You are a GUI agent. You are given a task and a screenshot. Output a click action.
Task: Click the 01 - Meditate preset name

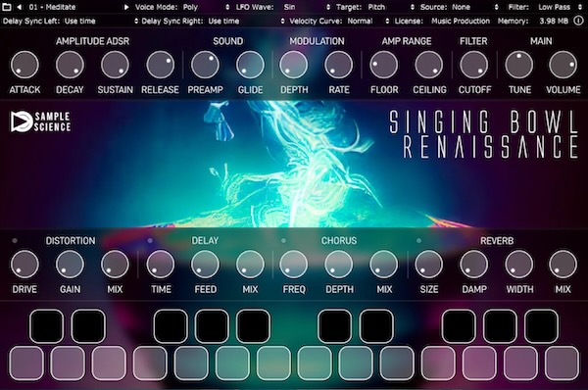pyautogui.click(x=52, y=7)
